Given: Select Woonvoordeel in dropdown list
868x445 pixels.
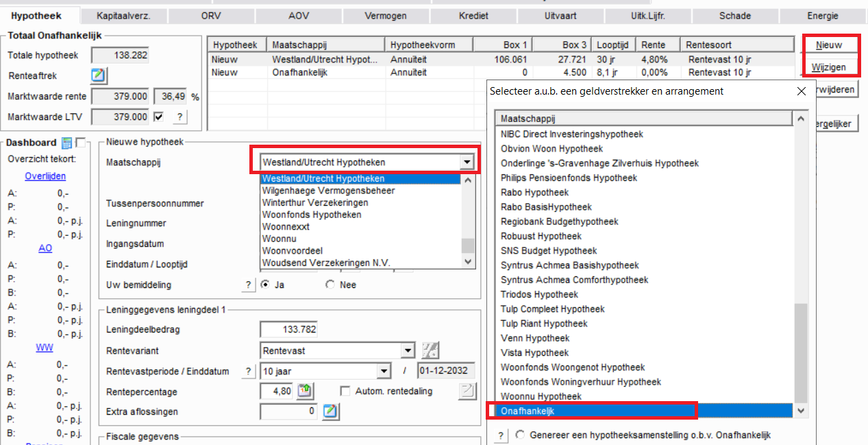Looking at the screenshot, I should coord(361,250).
